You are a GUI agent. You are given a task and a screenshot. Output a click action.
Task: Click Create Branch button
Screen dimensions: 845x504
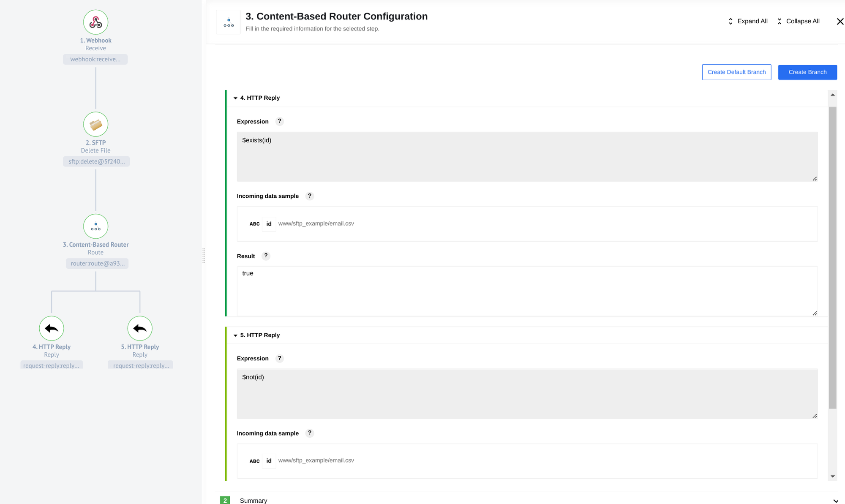tap(807, 72)
